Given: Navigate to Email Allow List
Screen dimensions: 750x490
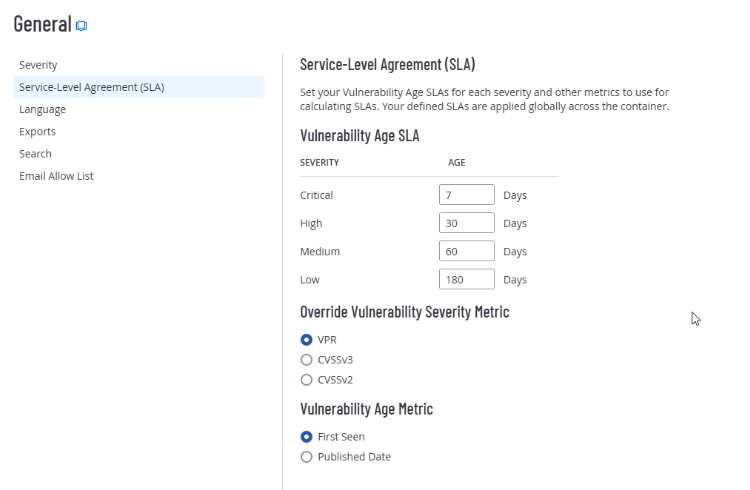Looking at the screenshot, I should [x=56, y=176].
